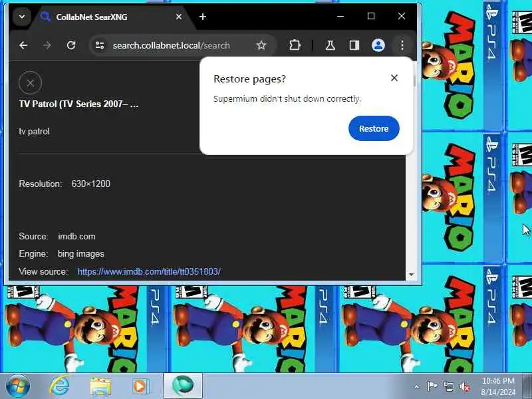Reload the current page
Screen dimensions: 532x399
[x=71, y=45]
